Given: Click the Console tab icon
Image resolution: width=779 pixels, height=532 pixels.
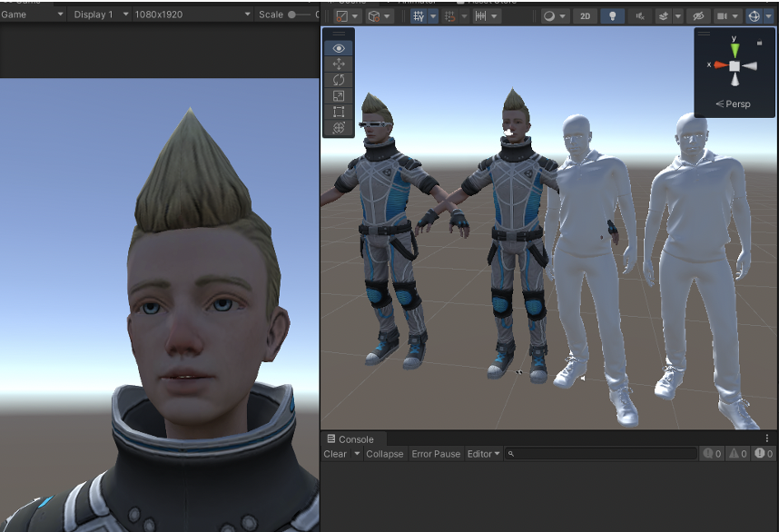Looking at the screenshot, I should pos(330,438).
